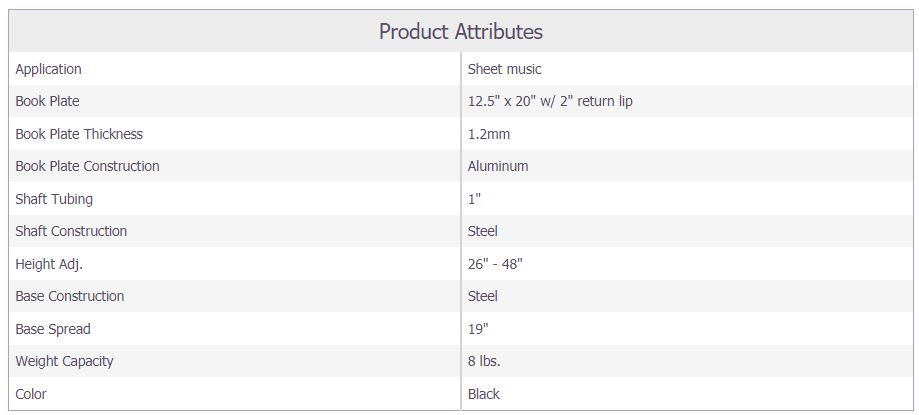Select the Weight Capacity label

pyautogui.click(x=64, y=362)
